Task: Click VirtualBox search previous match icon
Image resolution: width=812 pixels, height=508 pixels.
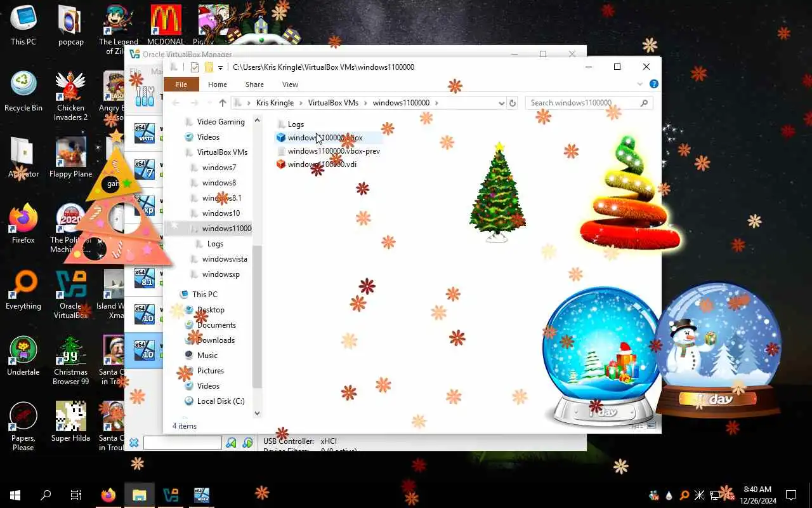Action: tap(232, 443)
